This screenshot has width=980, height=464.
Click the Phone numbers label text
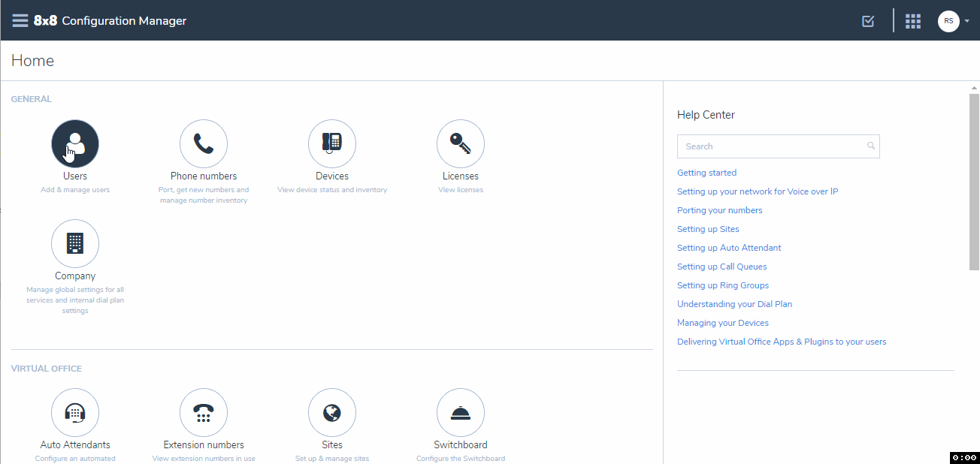coord(204,176)
